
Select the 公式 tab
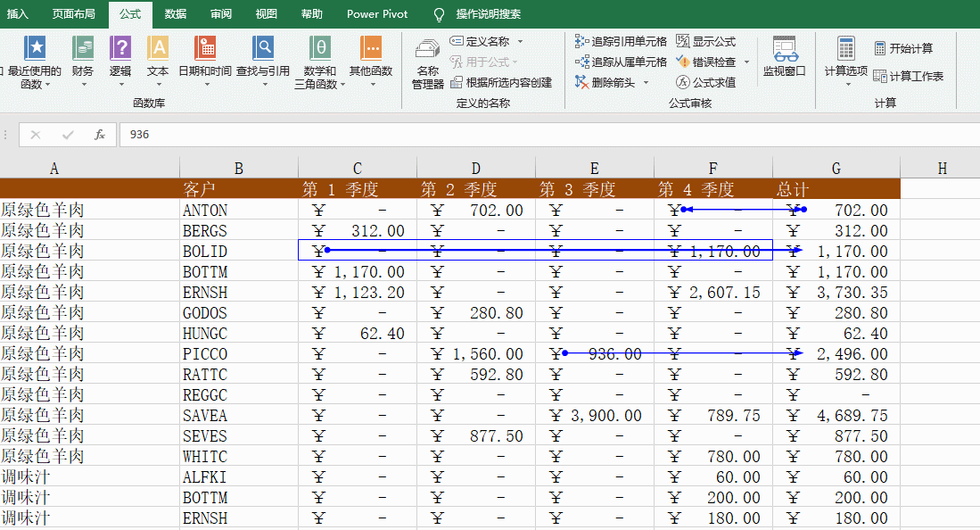click(x=130, y=13)
